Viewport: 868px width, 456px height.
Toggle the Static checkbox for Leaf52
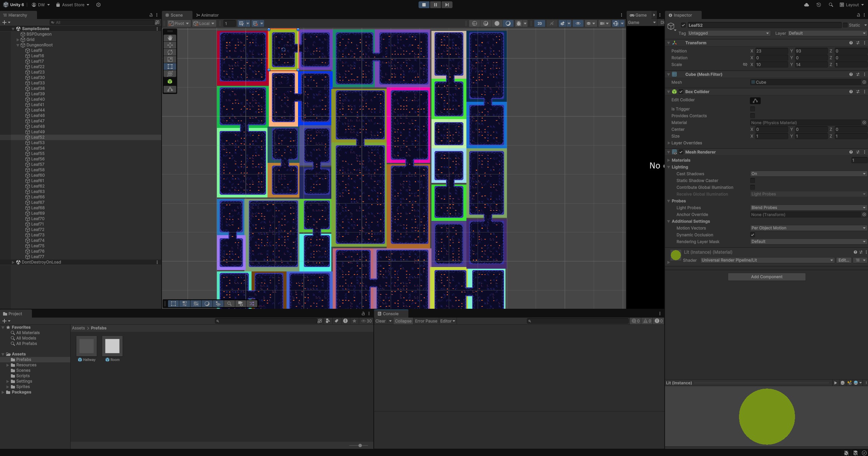tap(845, 25)
